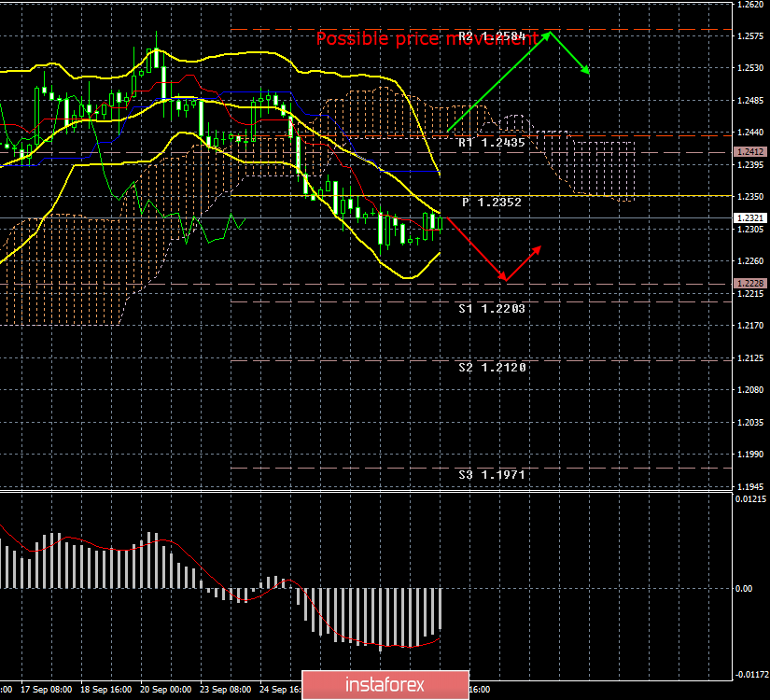The width and height of the screenshot is (770, 700).
Task: Click the 1.1990 price axis value
Action: (x=750, y=455)
